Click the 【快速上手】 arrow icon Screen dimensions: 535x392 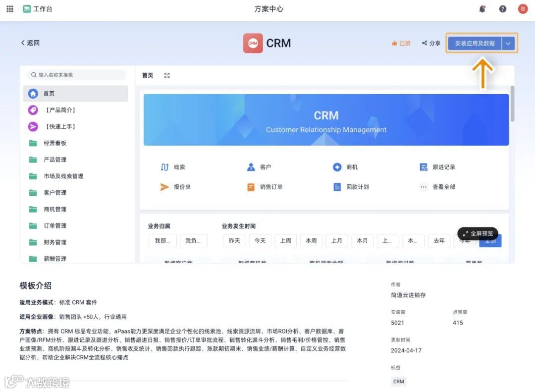click(33, 127)
